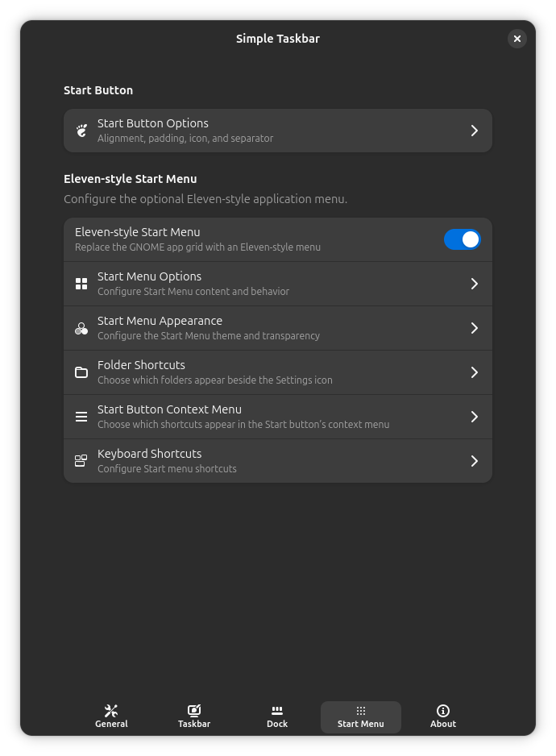Open Start Menu Options via its arrow
Viewport: 556px width, 756px height.
(475, 284)
